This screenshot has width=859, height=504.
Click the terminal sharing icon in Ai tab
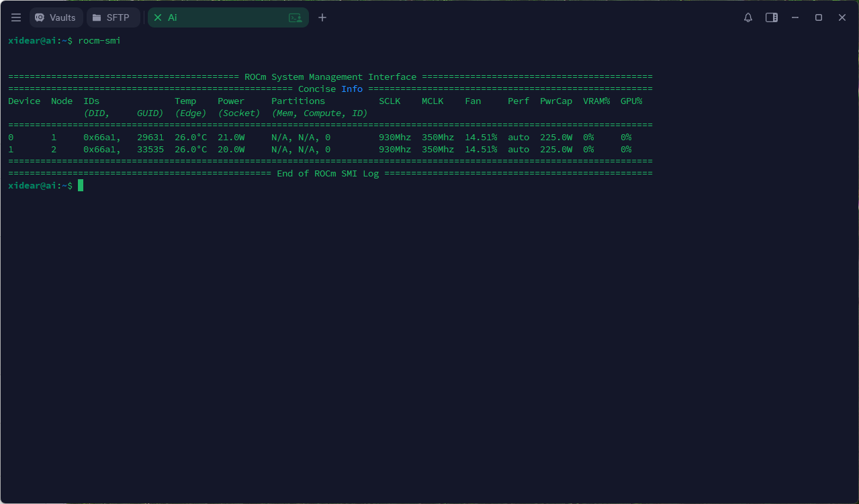295,18
